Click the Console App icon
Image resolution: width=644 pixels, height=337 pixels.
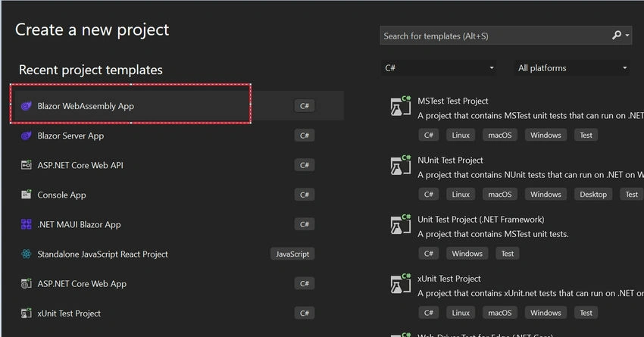click(x=27, y=195)
